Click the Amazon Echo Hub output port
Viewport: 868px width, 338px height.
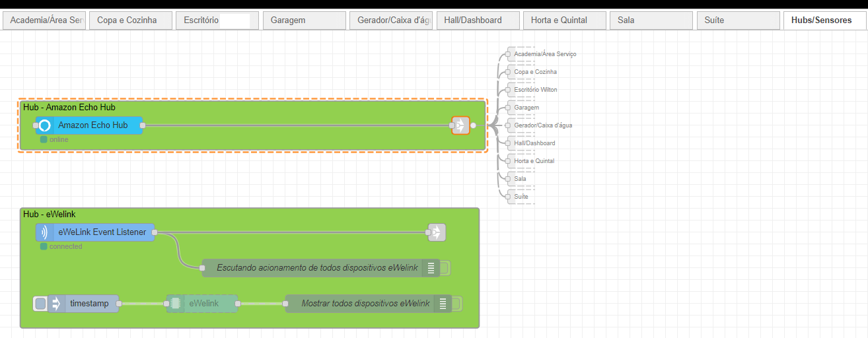pos(143,125)
